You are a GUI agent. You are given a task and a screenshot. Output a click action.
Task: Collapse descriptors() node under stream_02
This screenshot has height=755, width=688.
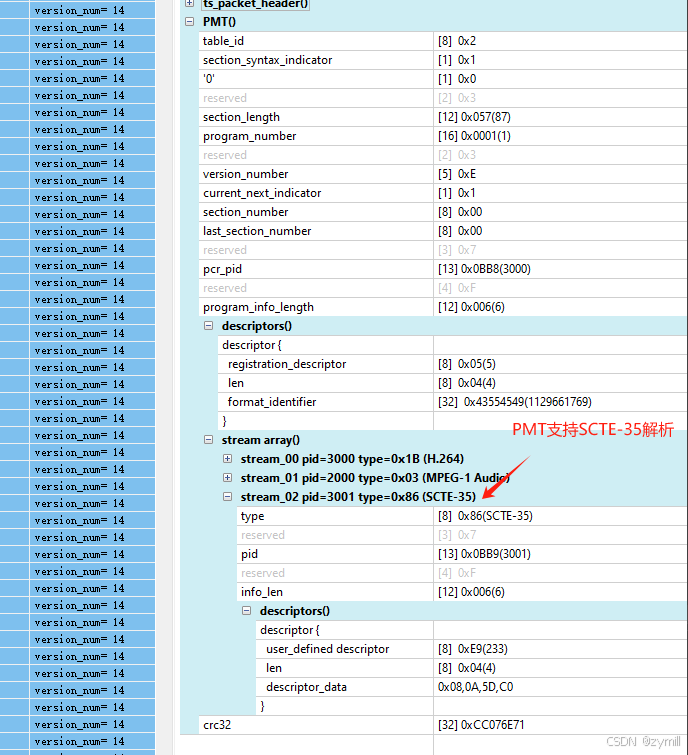pyautogui.click(x=247, y=611)
